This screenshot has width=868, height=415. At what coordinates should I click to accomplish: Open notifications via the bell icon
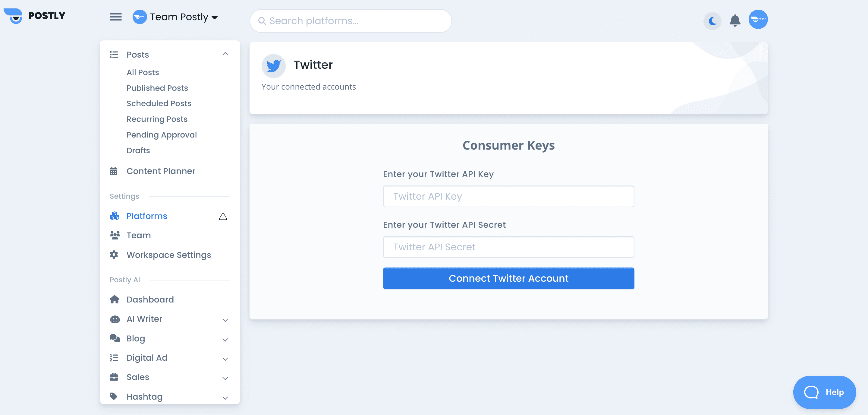[734, 21]
